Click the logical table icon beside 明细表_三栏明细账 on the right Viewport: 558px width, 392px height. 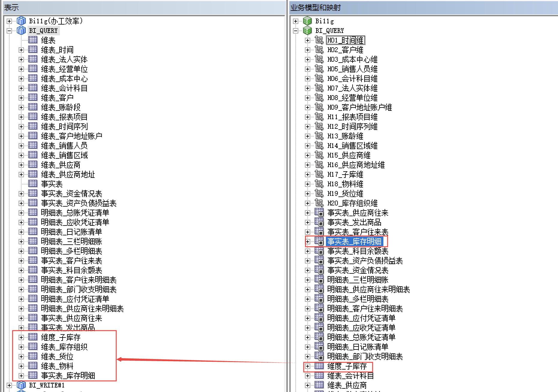pyautogui.click(x=319, y=280)
